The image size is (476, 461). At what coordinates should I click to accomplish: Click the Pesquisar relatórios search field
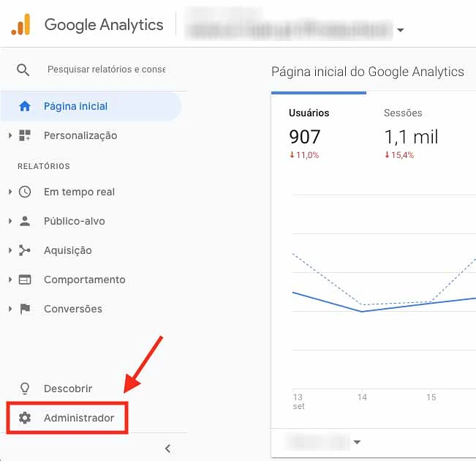click(x=106, y=70)
